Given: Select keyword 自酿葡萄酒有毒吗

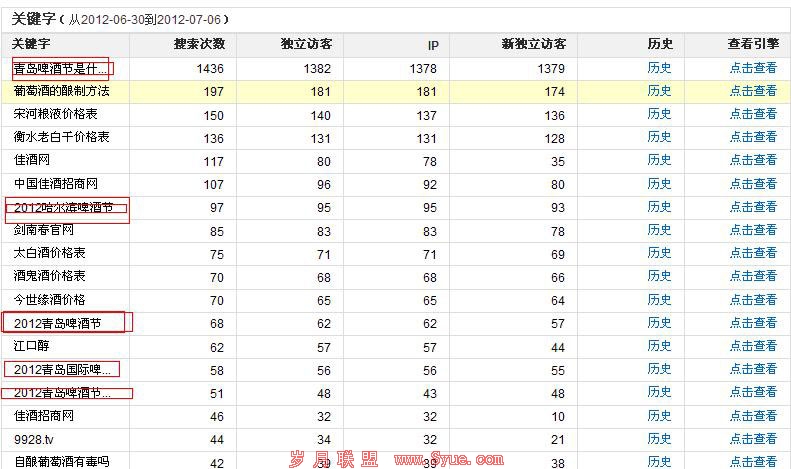Looking at the screenshot, I should [x=62, y=461].
